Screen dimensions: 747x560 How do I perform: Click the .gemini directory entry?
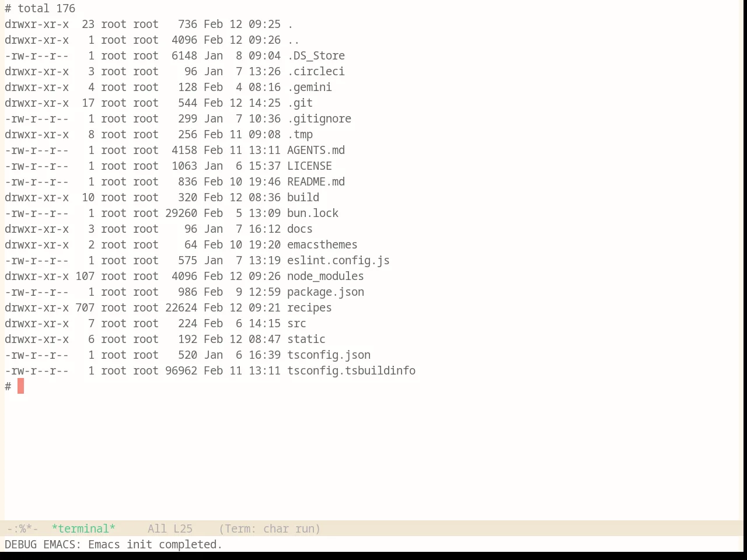309,87
